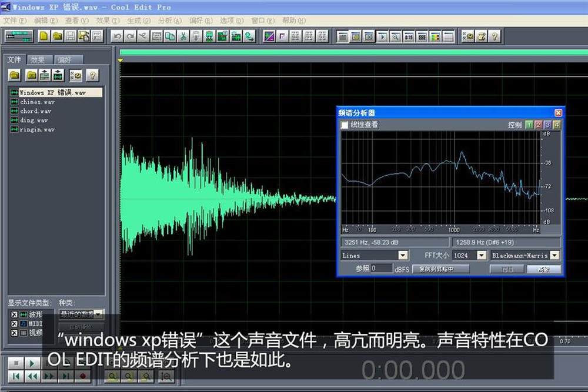Open the Blackmann-Harris window type dropdown
This screenshot has width=588, height=392.
(554, 255)
